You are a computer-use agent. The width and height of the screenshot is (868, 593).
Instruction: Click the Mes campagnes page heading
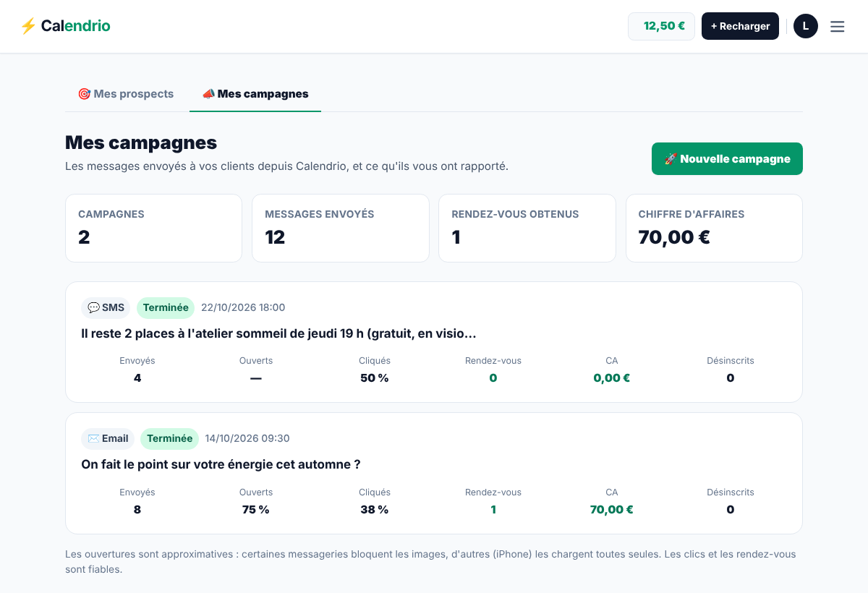pos(141,142)
